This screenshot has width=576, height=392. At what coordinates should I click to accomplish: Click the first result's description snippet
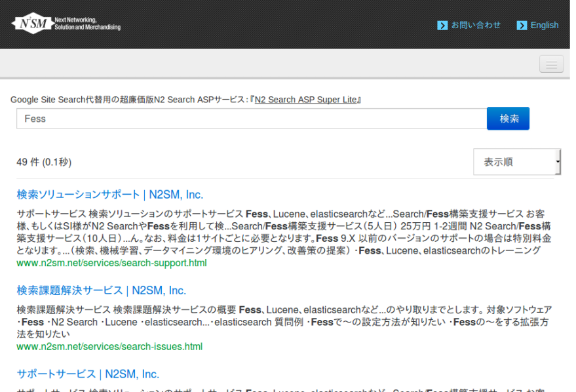tap(284, 232)
